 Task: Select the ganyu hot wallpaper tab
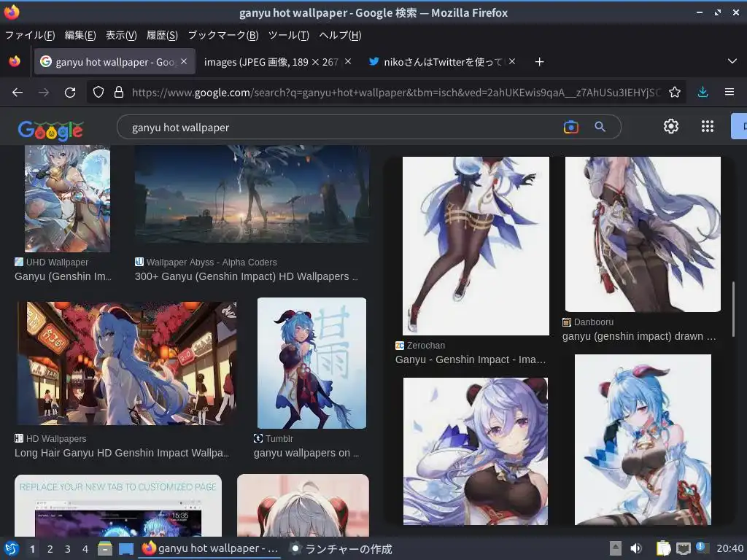[x=115, y=62]
